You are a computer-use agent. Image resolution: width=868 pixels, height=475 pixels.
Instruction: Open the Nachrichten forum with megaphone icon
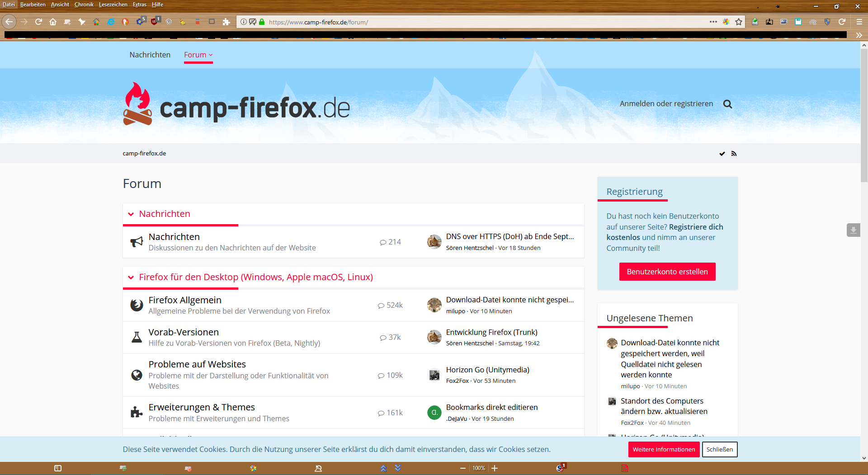coord(174,237)
